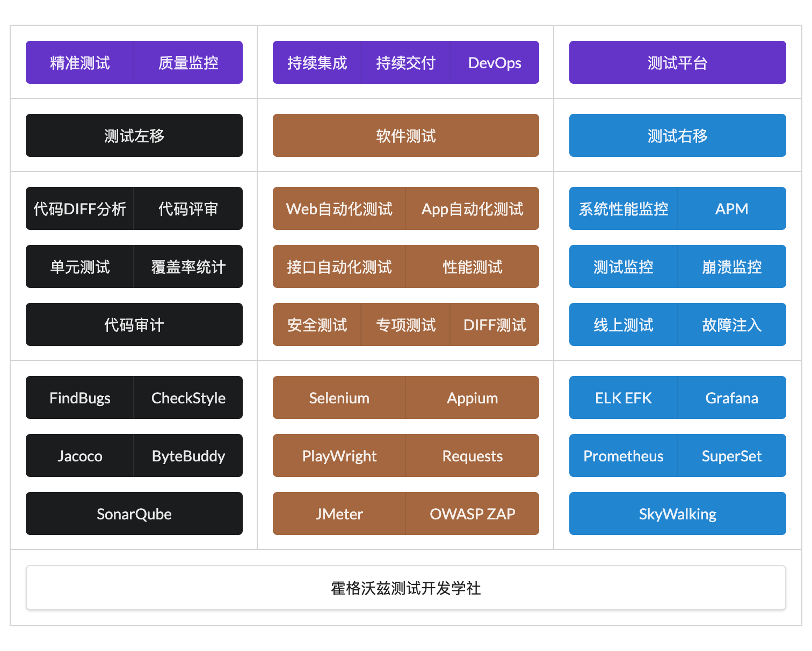Image resolution: width=812 pixels, height=651 pixels.
Task: Click the SkyWalking button
Action: click(x=678, y=513)
